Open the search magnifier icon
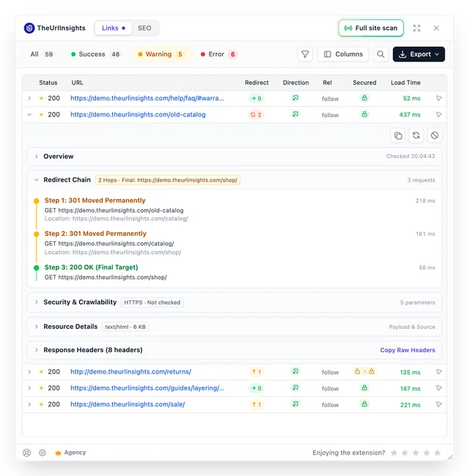Viewport: 469px width, 476px height. pos(380,54)
